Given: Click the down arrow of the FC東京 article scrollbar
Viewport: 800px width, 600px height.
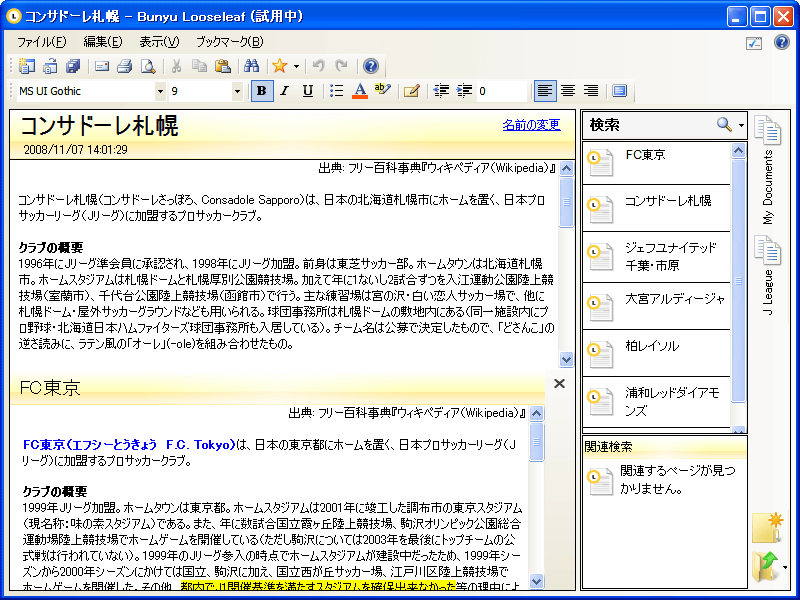Looking at the screenshot, I should point(536,581).
